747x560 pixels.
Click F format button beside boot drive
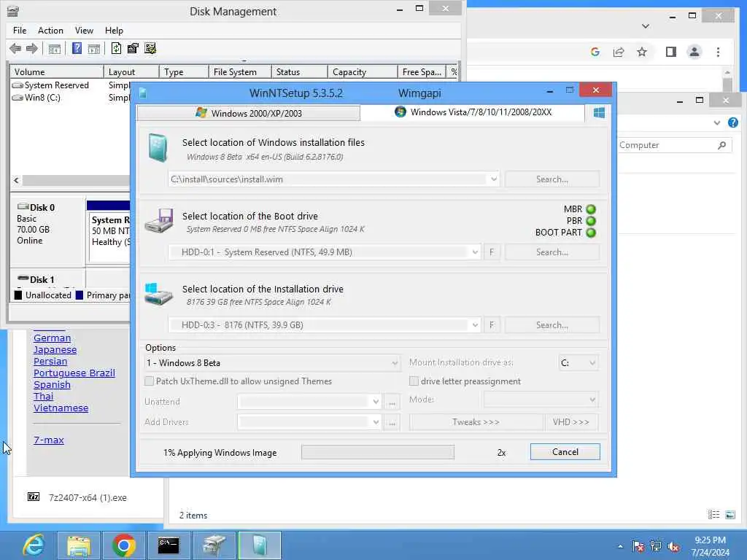tap(492, 252)
